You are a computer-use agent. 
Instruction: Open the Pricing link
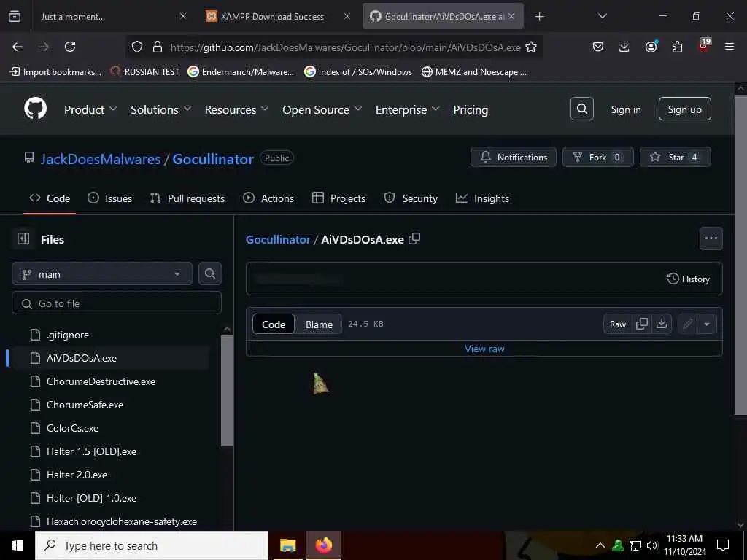pyautogui.click(x=471, y=109)
